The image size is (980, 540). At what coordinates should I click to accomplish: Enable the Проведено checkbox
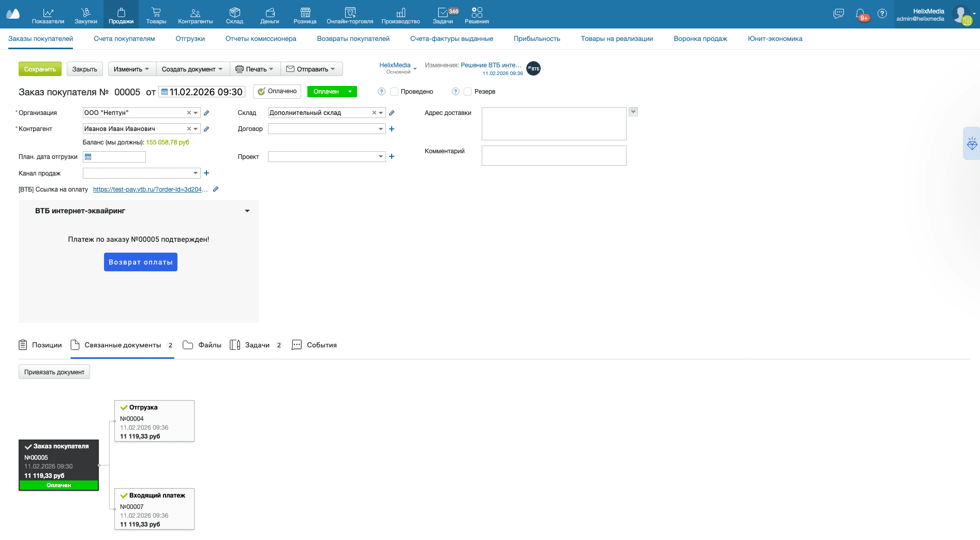click(x=394, y=92)
